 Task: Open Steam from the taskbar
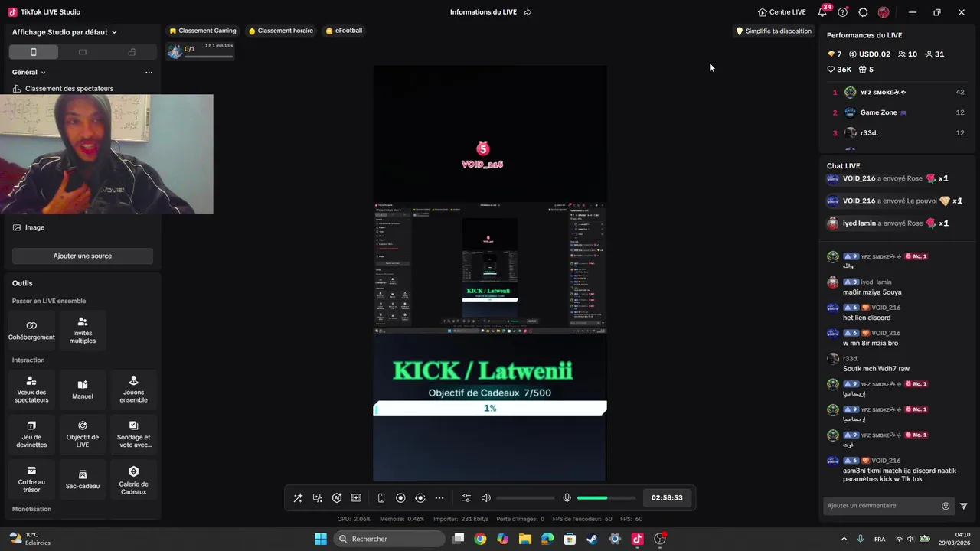click(592, 539)
